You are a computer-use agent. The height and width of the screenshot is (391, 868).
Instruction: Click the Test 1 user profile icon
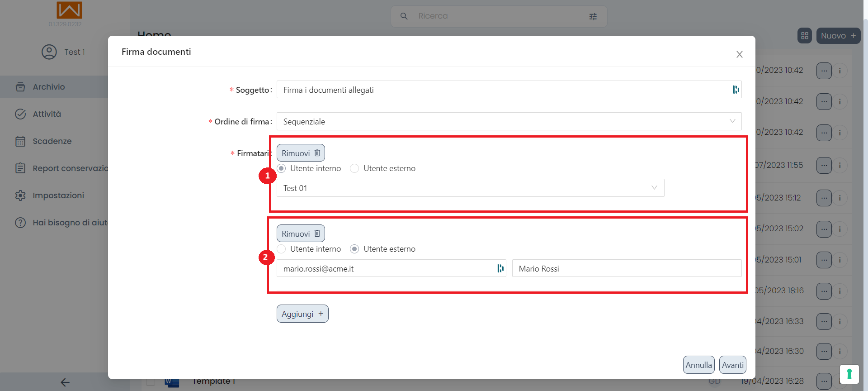[x=49, y=52]
